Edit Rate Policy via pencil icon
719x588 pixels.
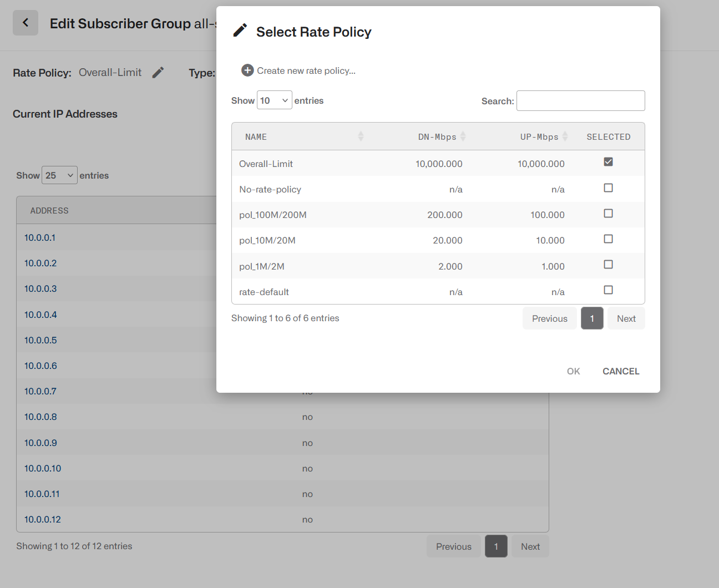tap(158, 73)
